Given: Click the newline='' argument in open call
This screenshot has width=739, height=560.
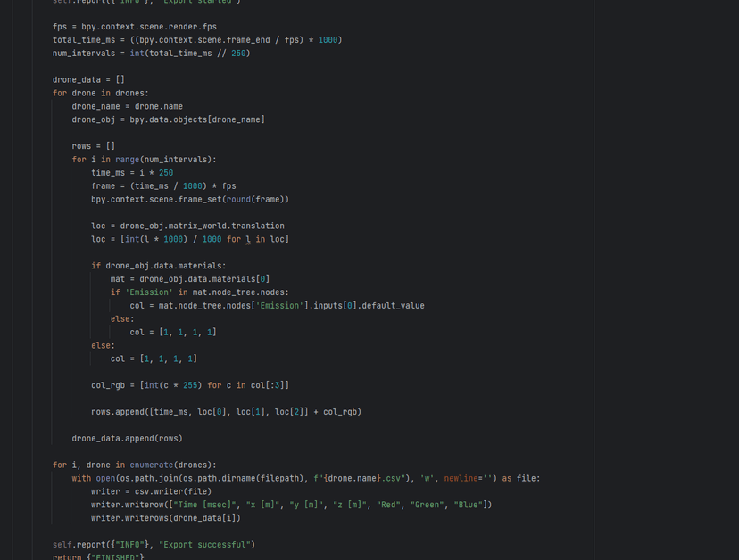Looking at the screenshot, I should pyautogui.click(x=468, y=479).
